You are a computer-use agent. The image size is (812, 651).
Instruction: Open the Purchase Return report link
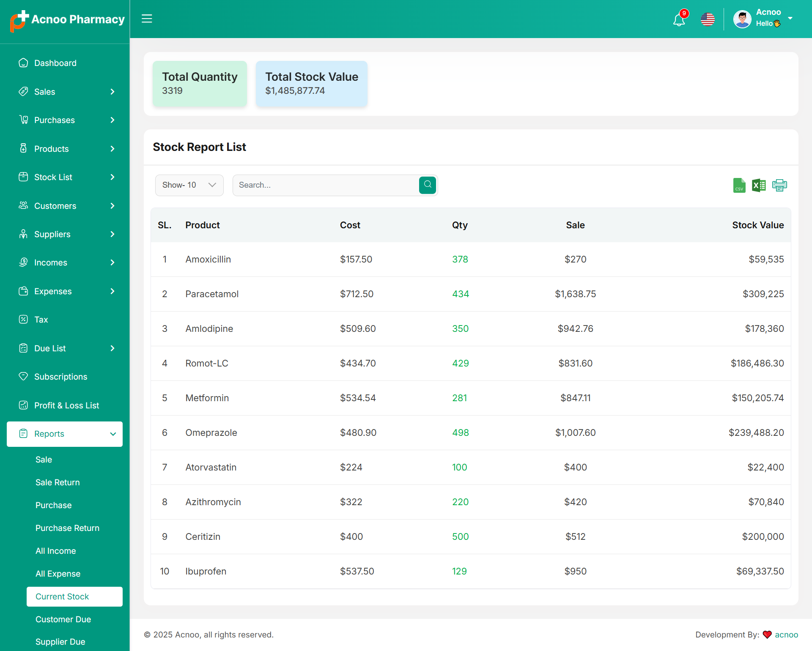click(67, 528)
